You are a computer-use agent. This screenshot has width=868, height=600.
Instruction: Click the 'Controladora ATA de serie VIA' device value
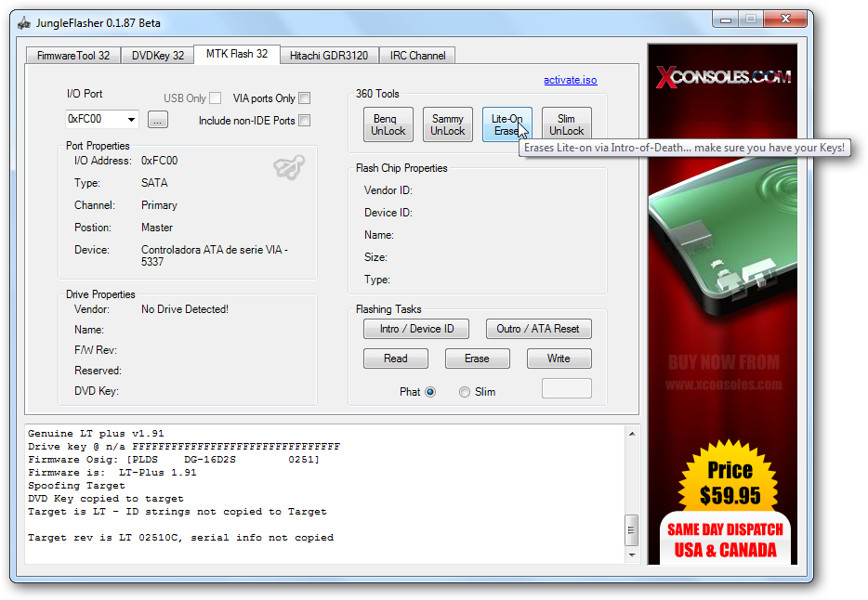pos(215,255)
